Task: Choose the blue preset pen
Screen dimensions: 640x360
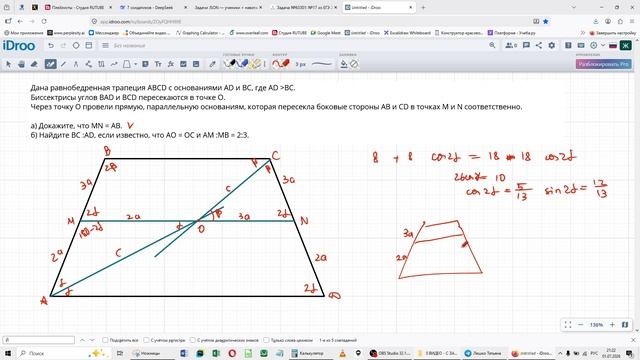Action: [243, 64]
